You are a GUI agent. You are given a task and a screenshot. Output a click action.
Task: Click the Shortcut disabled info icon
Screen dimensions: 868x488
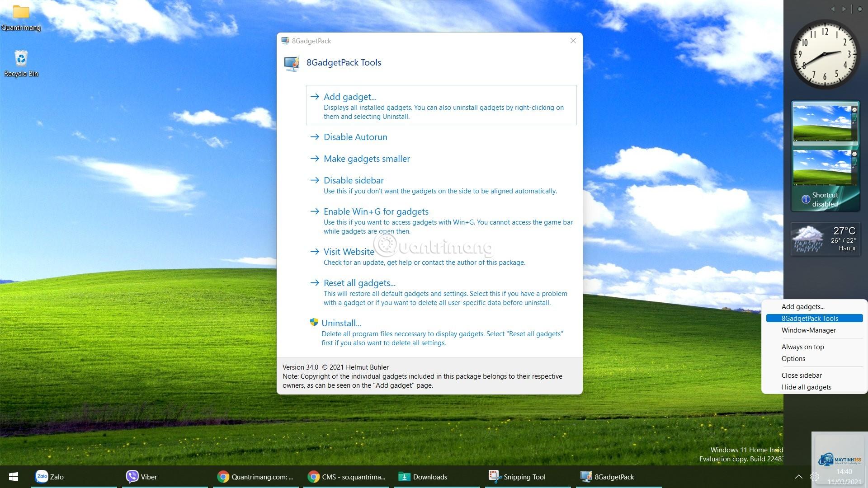[806, 199]
